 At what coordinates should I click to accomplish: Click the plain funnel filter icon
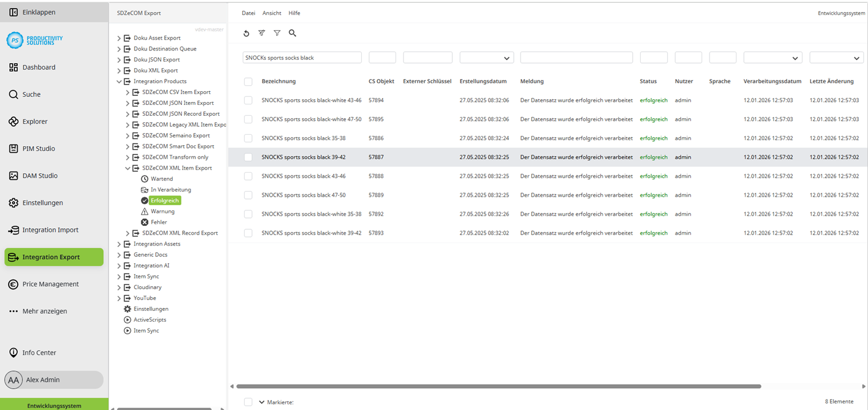pos(277,33)
